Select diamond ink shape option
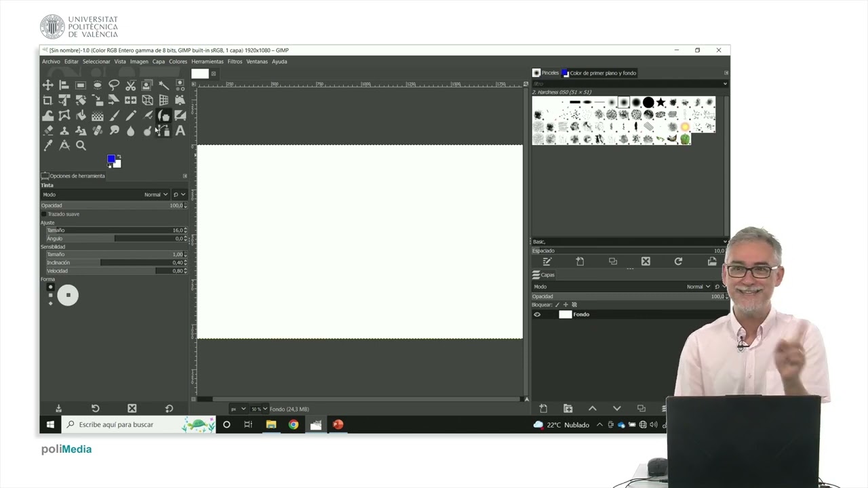 pyautogui.click(x=50, y=303)
